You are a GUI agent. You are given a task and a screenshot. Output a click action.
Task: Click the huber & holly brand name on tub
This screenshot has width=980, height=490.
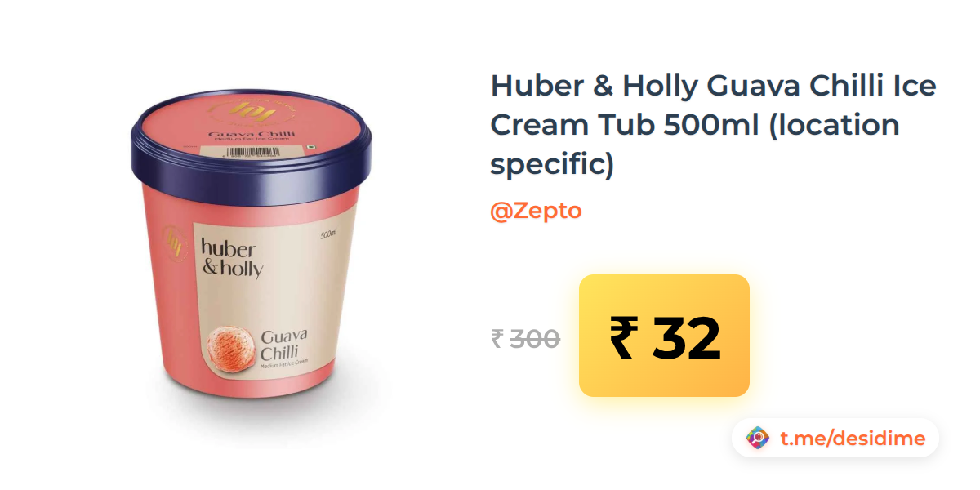coord(230,257)
